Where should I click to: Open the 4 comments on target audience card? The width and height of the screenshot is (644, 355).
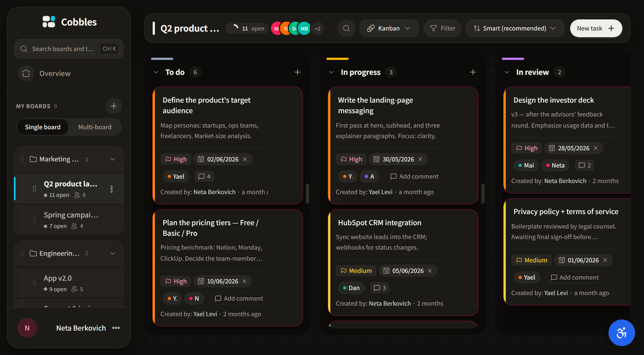[x=204, y=176]
